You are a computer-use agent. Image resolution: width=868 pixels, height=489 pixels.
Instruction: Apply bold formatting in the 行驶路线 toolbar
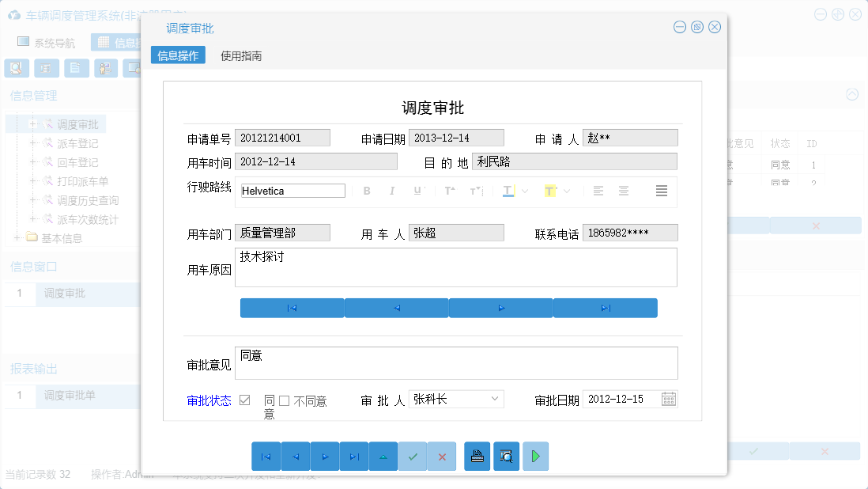tap(366, 191)
